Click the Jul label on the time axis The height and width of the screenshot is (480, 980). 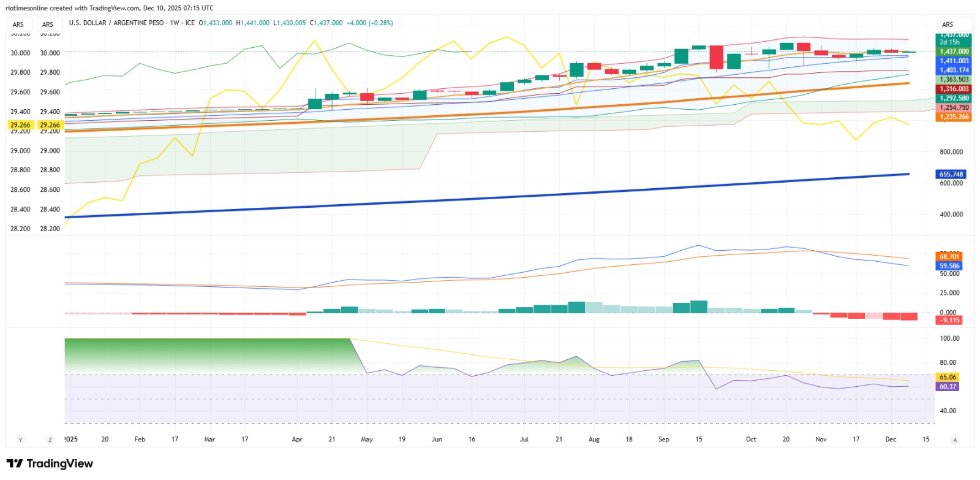point(524,439)
